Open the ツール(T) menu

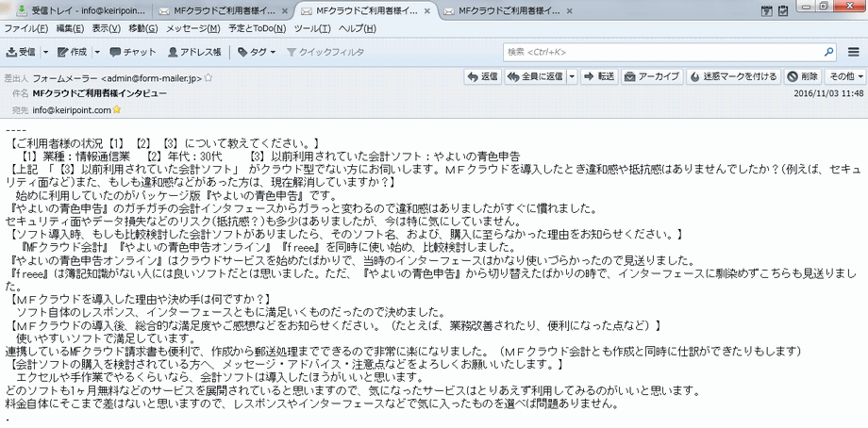tap(313, 29)
